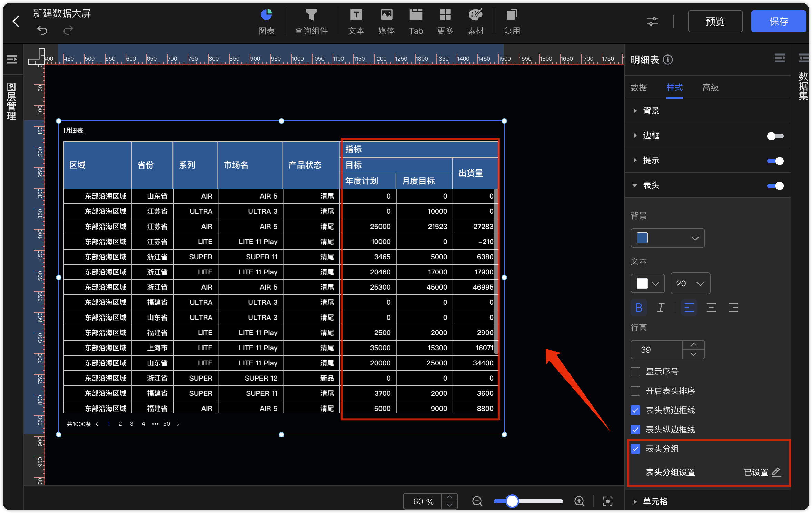Screen dimensions: 812x513
Task: Toggle bold header text
Action: 638,308
